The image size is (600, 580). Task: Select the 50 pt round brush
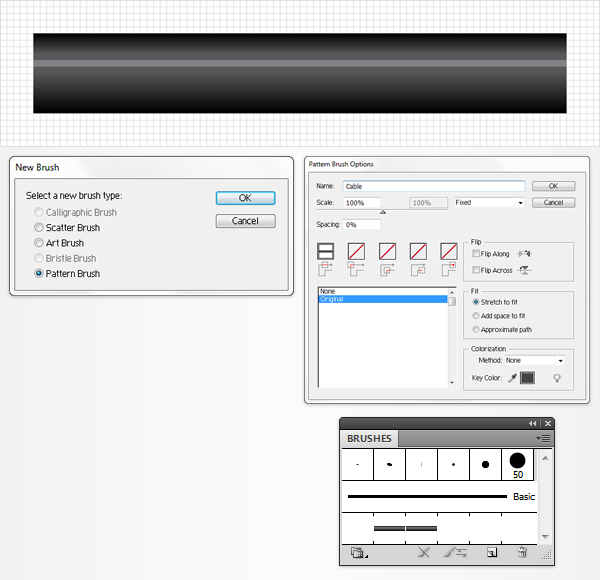[x=517, y=464]
